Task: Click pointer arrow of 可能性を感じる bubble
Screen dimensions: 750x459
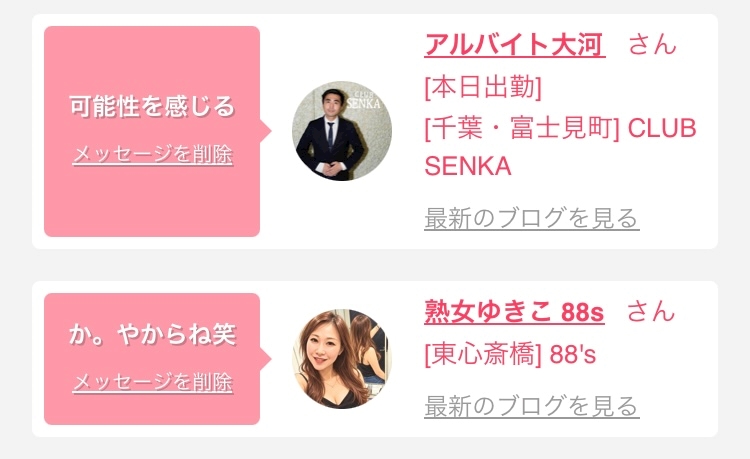Action: point(265,131)
